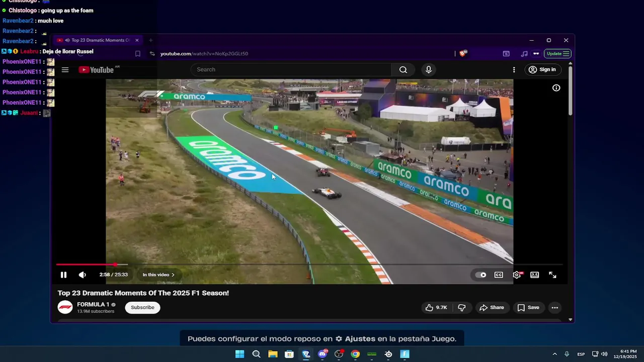The width and height of the screenshot is (644, 362).
Task: Open the player settings gear
Action: [x=517, y=275]
